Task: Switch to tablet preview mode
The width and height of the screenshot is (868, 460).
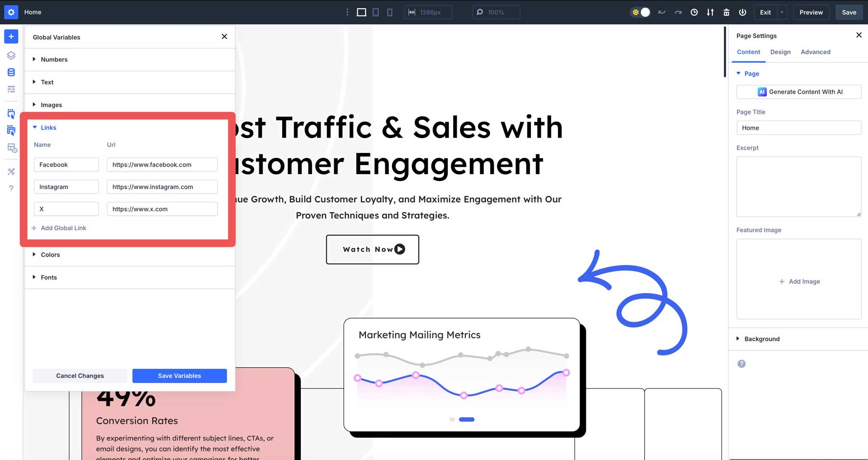Action: click(375, 12)
